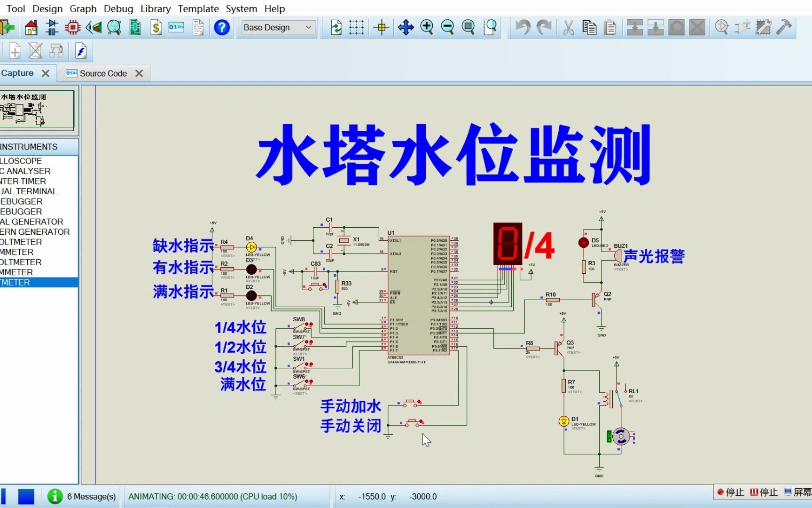The height and width of the screenshot is (508, 812).
Task: Toggle the grid display icon
Action: pos(357,27)
